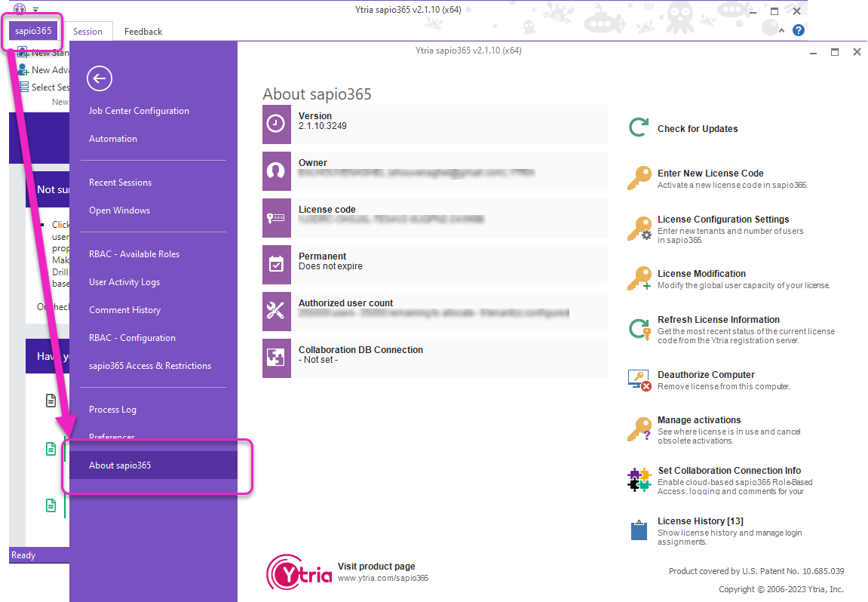Screen dimensions: 868x602
Task: Open Comment History
Action: click(124, 310)
